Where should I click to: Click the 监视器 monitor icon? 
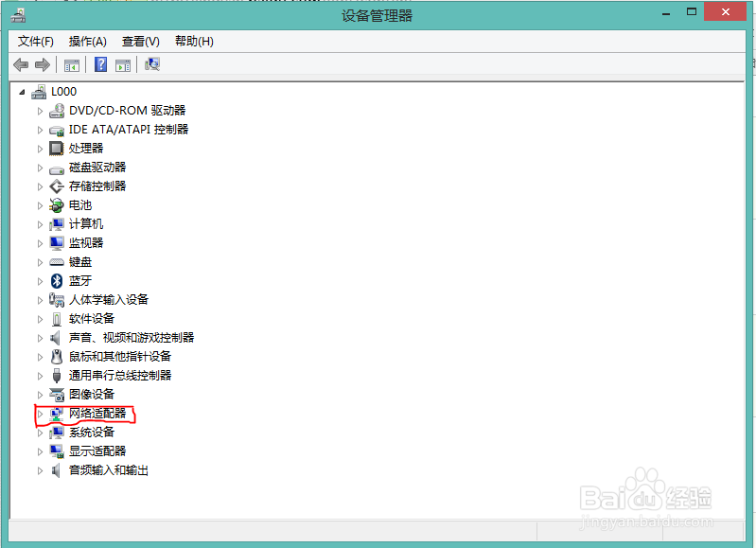point(57,243)
